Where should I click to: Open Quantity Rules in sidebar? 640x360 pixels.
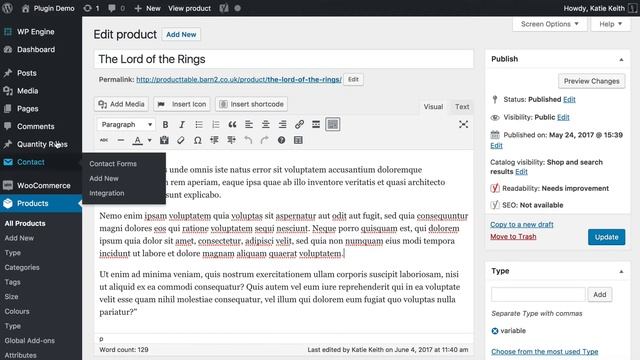[x=41, y=144]
